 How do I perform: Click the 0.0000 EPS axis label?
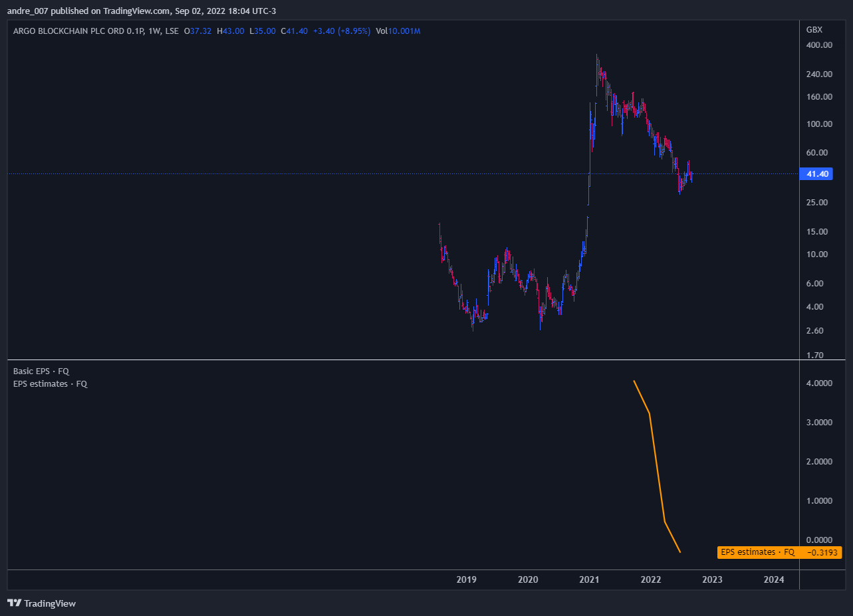pos(819,540)
